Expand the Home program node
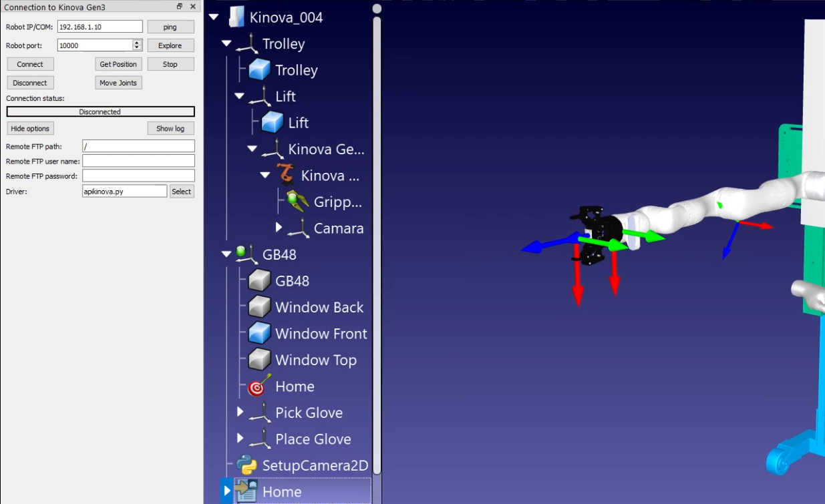Viewport: 825px width, 504px height. 227,491
